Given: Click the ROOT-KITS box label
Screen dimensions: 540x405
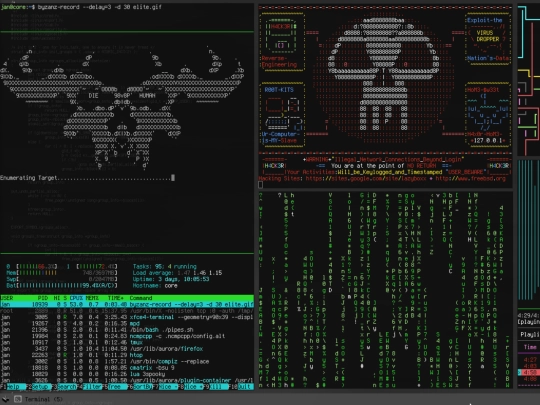Looking at the screenshot, I should pyautogui.click(x=279, y=90).
